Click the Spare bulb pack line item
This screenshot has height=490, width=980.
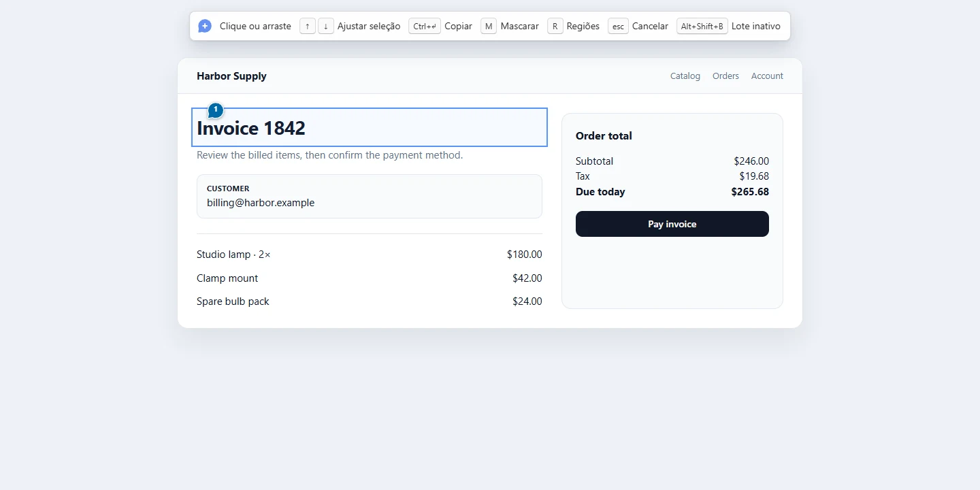point(370,301)
